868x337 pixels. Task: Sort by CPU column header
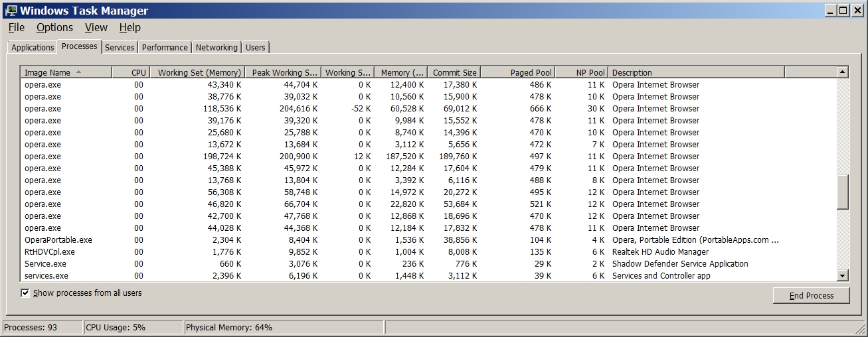[131, 72]
